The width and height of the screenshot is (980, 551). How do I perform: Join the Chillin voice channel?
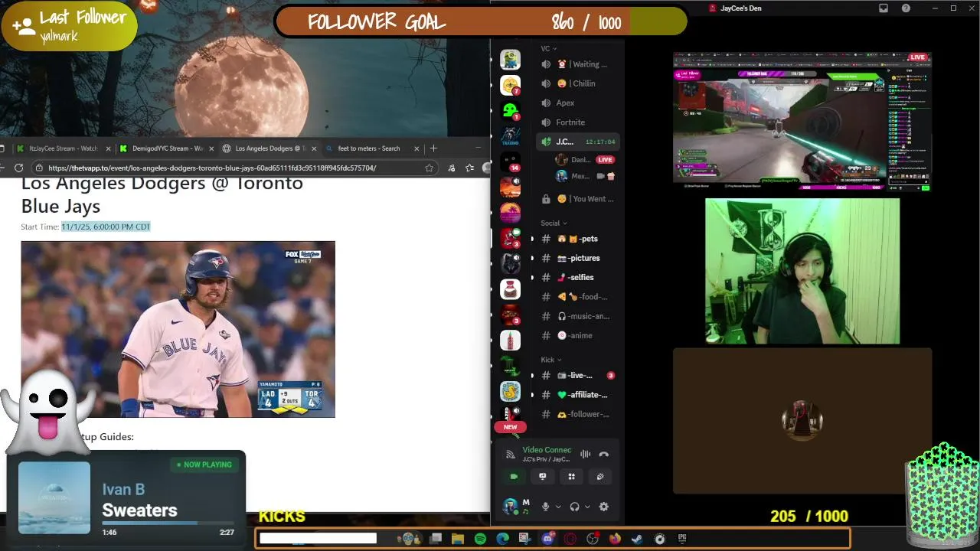(580, 83)
